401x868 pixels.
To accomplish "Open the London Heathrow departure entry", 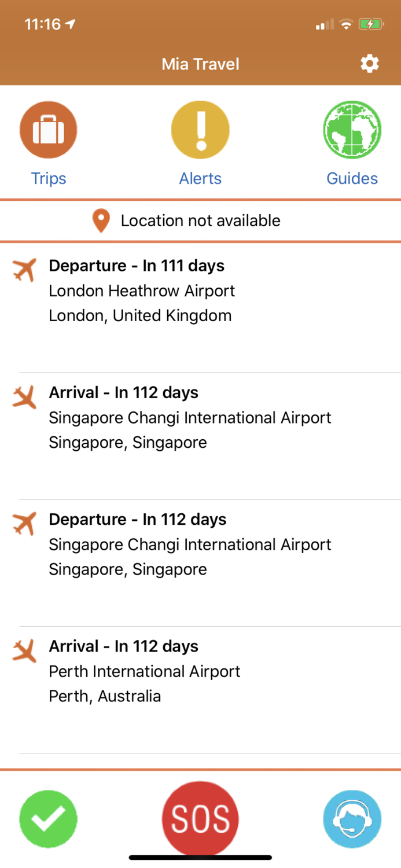I will point(174,289).
